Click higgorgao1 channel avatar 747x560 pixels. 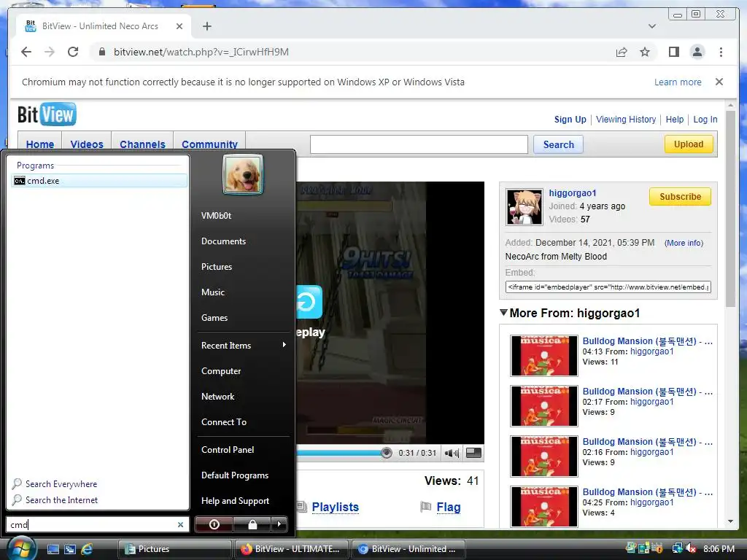(x=524, y=206)
